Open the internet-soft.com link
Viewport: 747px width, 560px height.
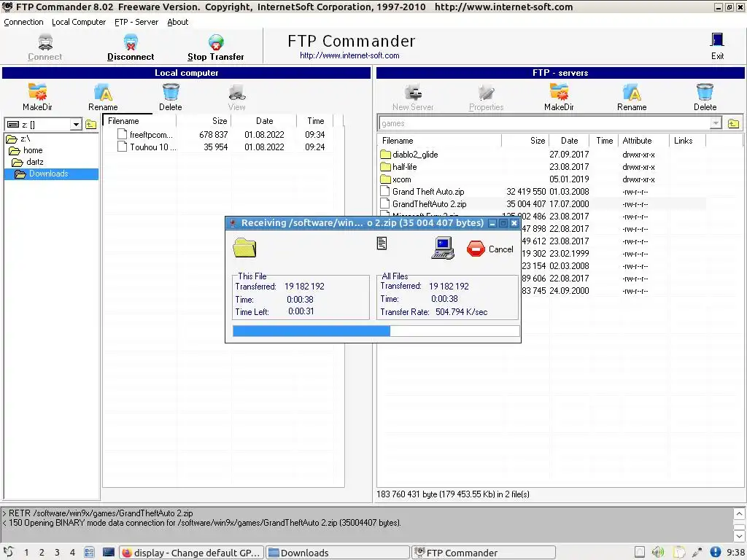pyautogui.click(x=349, y=55)
